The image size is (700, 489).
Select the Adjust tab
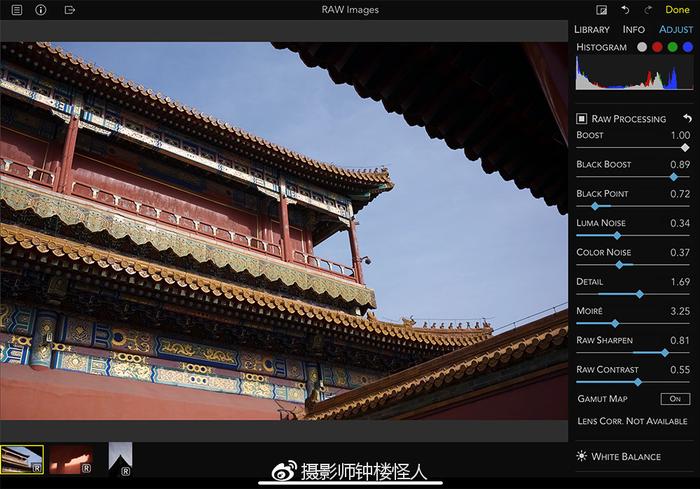coord(676,29)
